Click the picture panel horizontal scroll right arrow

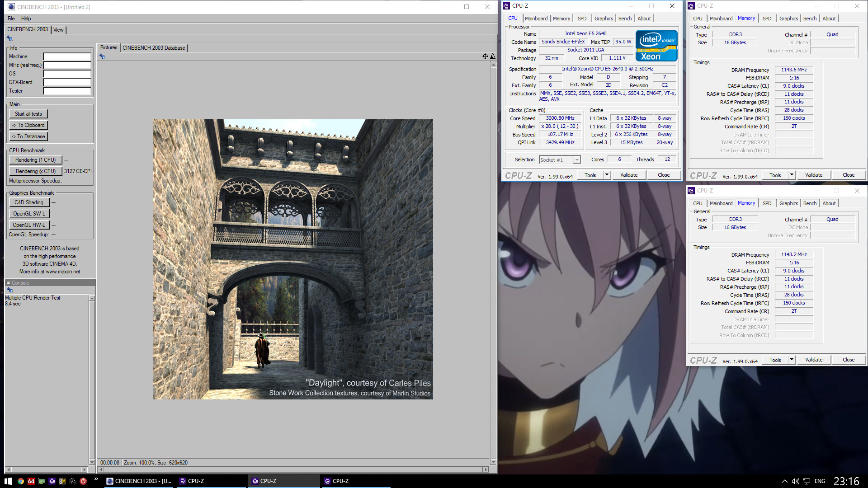coord(486,469)
